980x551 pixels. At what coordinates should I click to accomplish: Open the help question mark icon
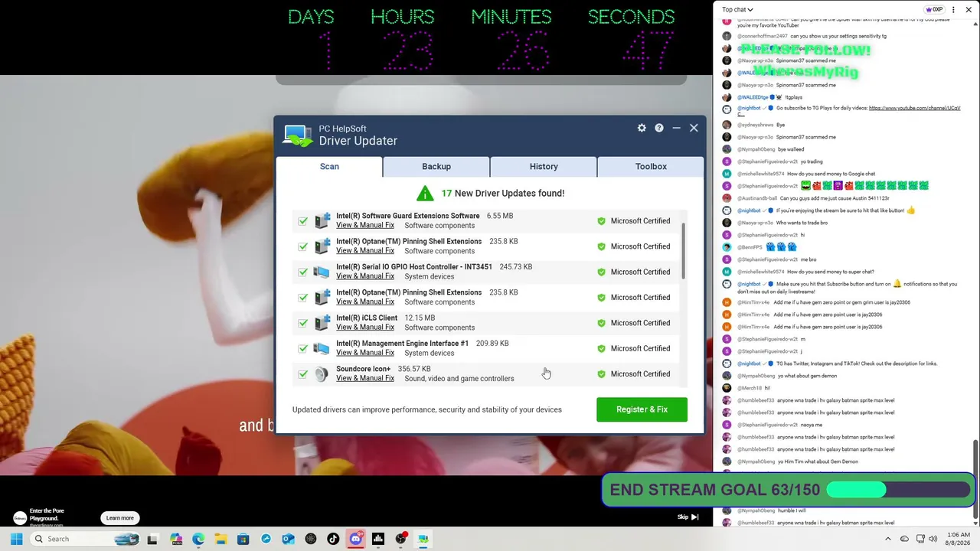[659, 128]
